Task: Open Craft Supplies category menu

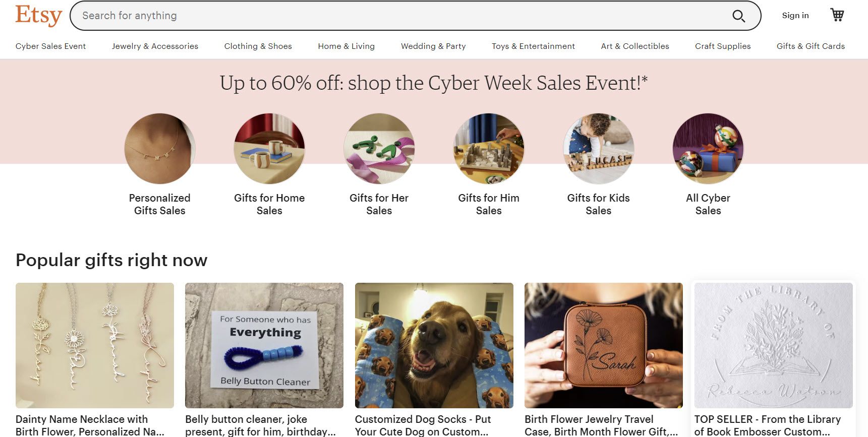Action: 723,46
